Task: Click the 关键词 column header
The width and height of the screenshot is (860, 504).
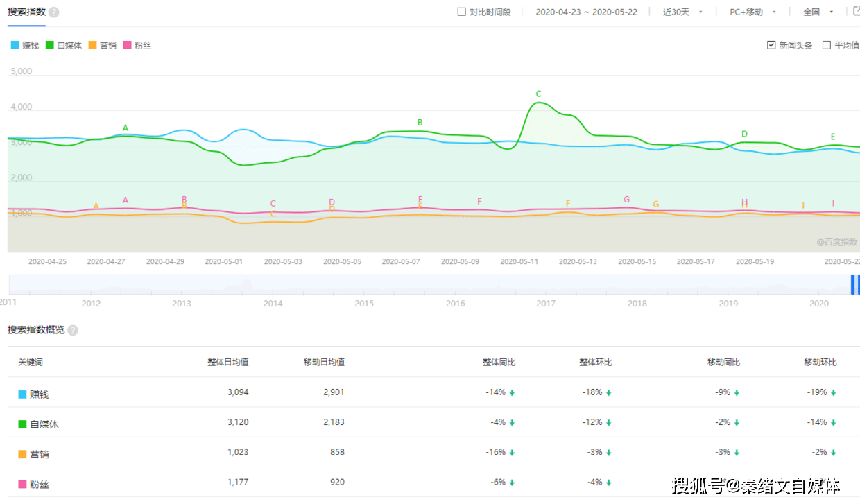Action: (31, 362)
